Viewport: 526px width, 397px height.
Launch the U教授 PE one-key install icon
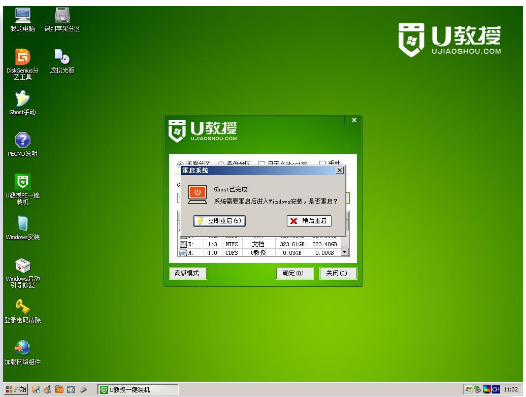22,189
